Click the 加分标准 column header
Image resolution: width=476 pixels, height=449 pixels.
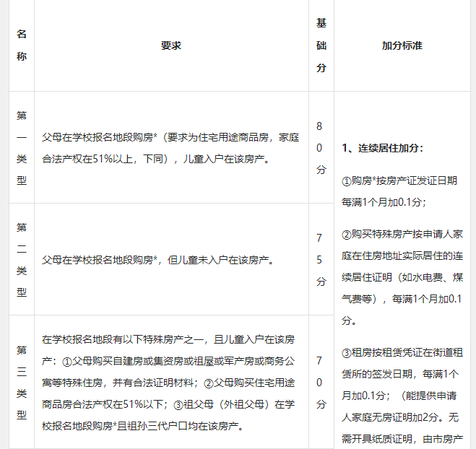pos(402,45)
